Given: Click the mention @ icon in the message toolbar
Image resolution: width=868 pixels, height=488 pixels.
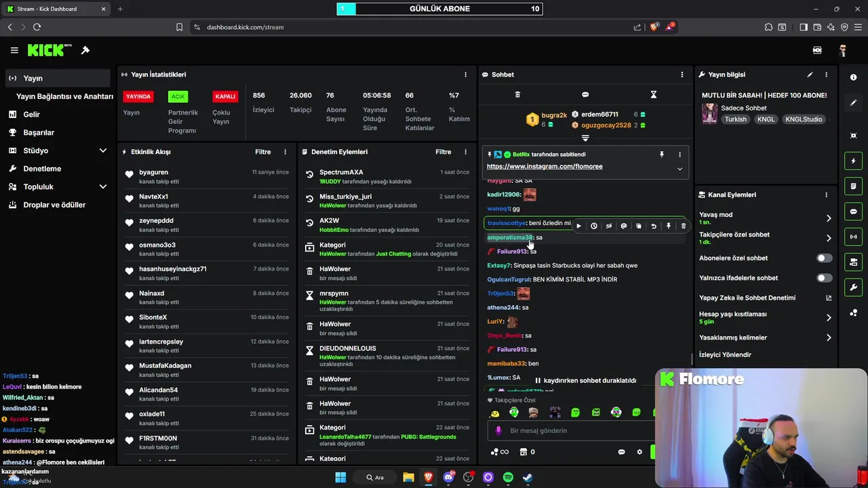Looking at the screenshot, I should coord(623,226).
